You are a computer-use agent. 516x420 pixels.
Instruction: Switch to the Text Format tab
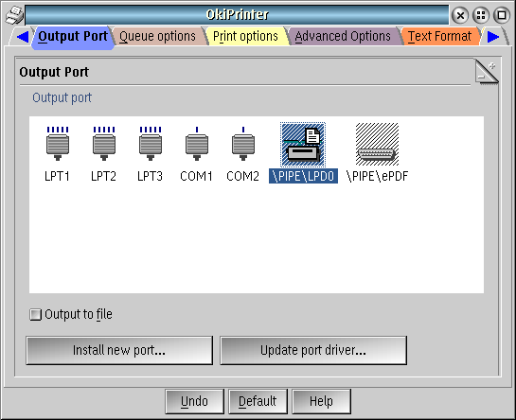click(x=439, y=36)
